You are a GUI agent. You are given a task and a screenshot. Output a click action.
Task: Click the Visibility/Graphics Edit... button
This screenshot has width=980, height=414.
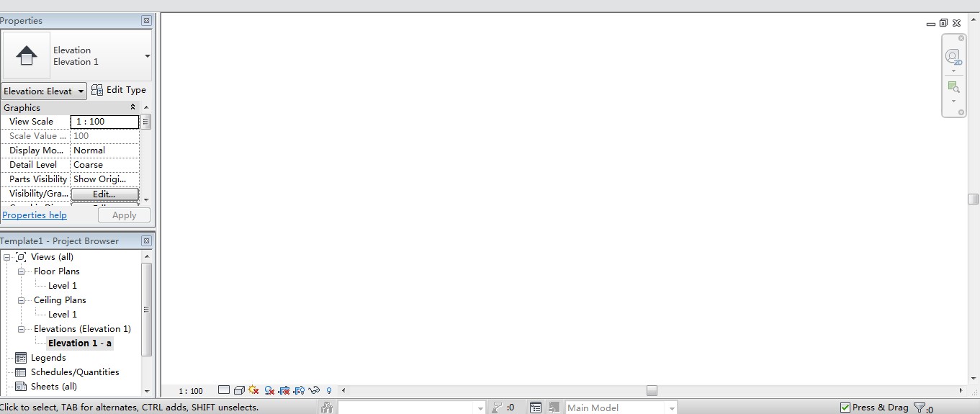(x=104, y=194)
